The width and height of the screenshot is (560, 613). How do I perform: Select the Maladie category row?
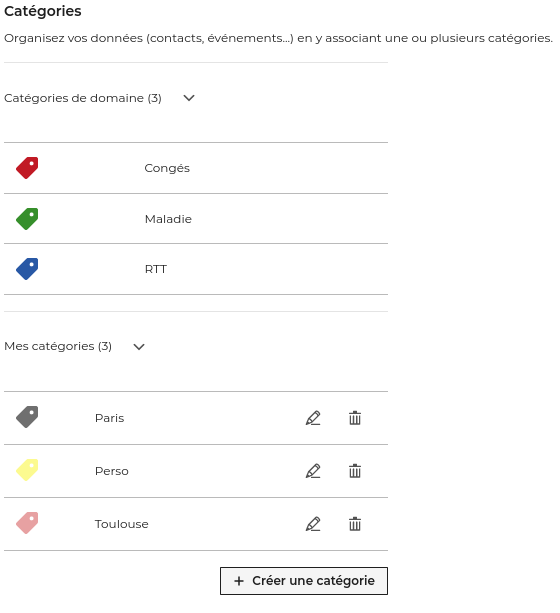[196, 219]
